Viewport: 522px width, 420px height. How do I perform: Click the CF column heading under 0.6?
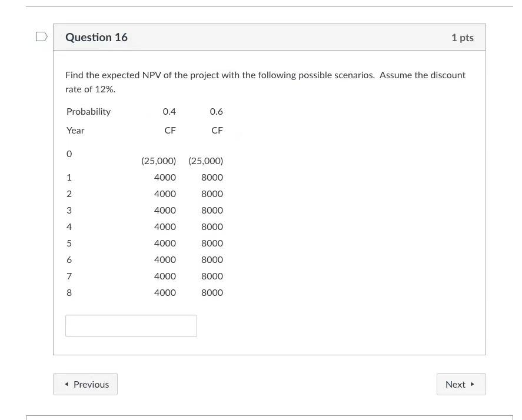(217, 130)
